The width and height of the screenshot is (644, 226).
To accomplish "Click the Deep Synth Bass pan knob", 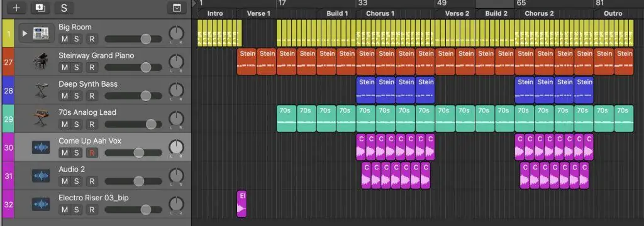I will (176, 90).
